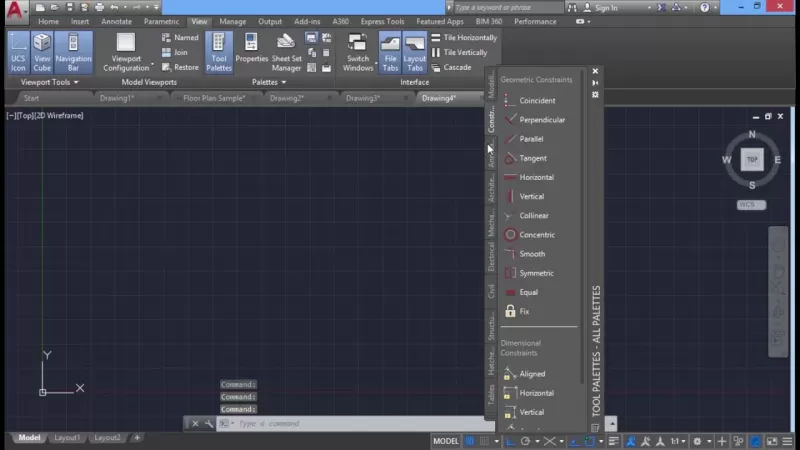Open the Floor Plan Sample drawing tab
800x450 pixels.
pyautogui.click(x=215, y=98)
